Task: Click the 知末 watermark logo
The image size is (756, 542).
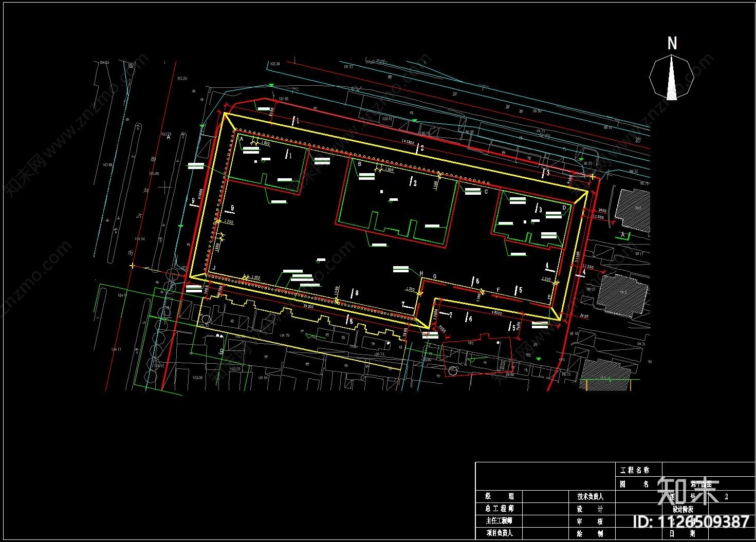Action: point(688,490)
